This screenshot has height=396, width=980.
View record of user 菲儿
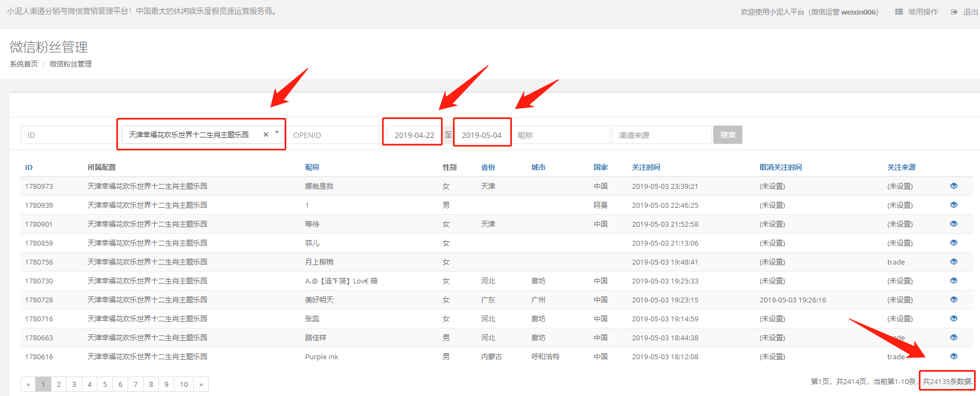[x=953, y=243]
